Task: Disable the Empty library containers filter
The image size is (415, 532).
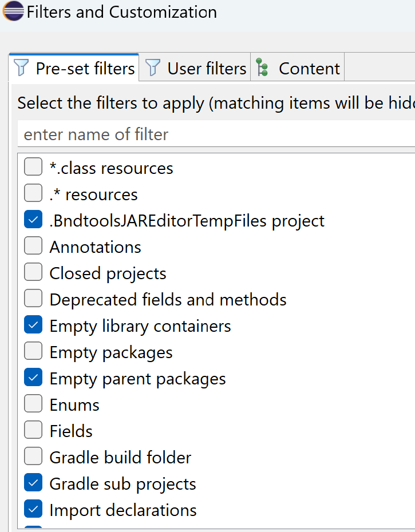Action: (x=33, y=325)
